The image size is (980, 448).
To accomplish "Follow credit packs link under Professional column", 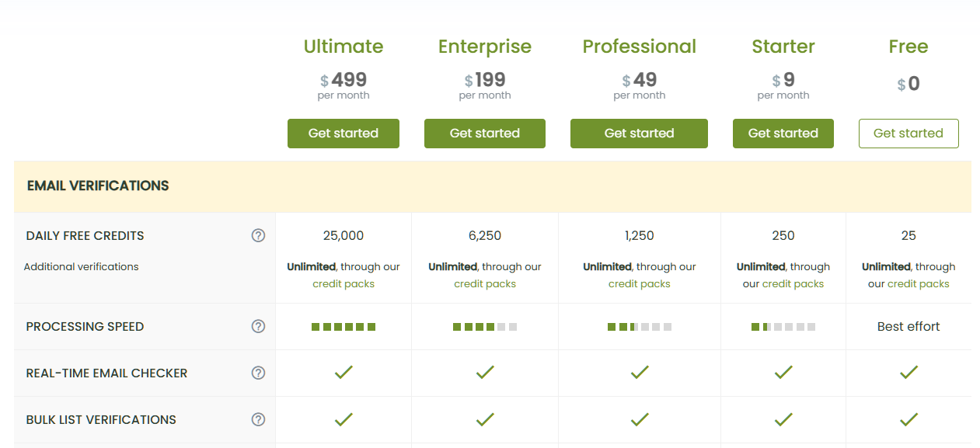I will [639, 284].
